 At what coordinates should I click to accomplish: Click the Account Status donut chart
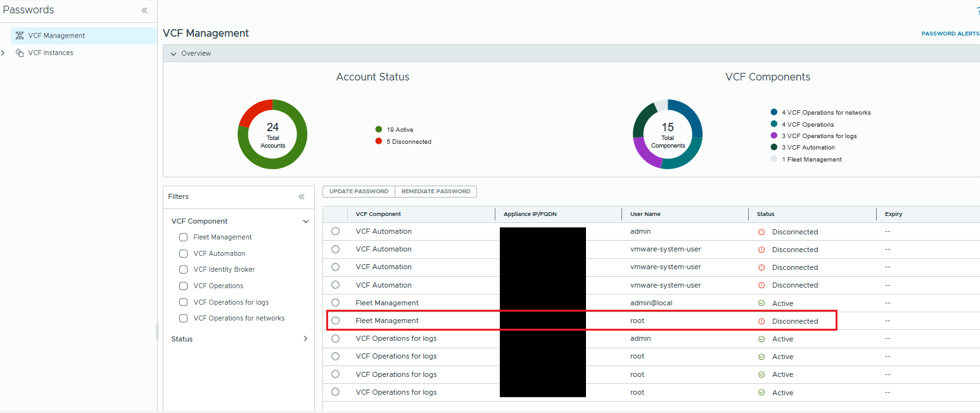(x=272, y=134)
